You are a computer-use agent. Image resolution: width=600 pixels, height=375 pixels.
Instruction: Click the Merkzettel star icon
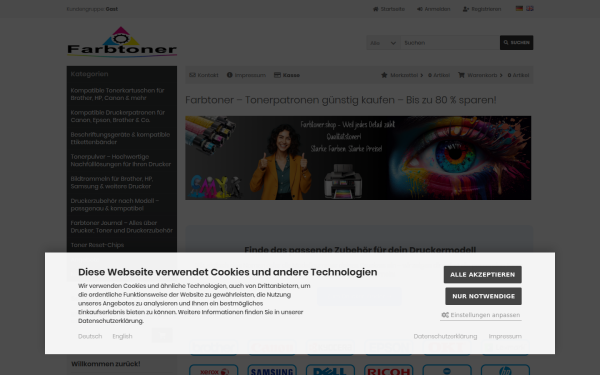click(384, 75)
